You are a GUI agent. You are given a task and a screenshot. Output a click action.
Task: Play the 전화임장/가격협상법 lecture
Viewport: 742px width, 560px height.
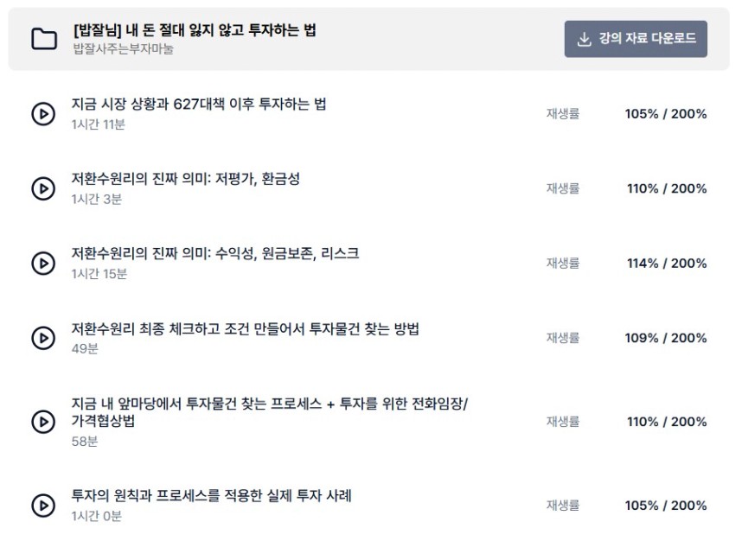43,422
